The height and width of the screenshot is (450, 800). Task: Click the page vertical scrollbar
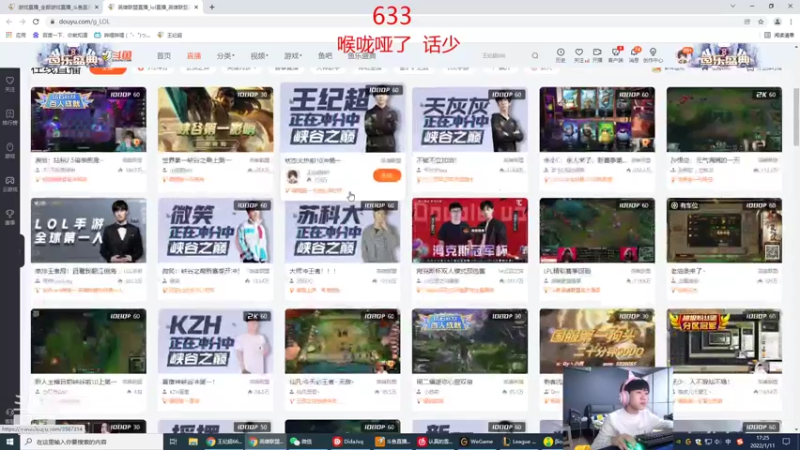point(796,117)
